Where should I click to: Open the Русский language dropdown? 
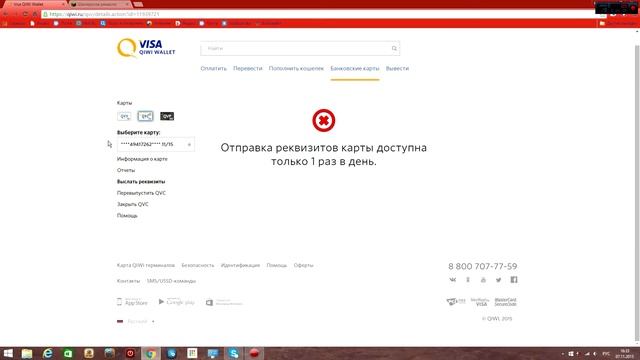(x=136, y=322)
